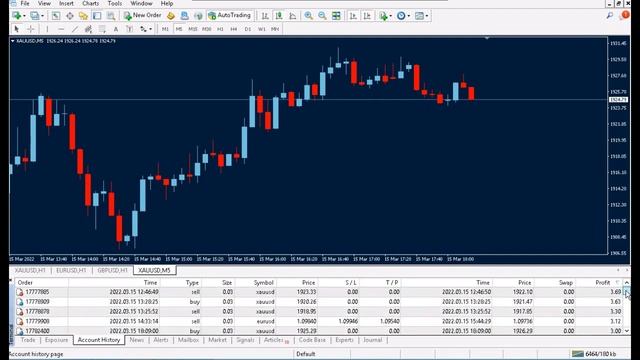The height and width of the screenshot is (360, 640).
Task: Expand the Periods clock dropdown arrow
Action: pos(409,16)
